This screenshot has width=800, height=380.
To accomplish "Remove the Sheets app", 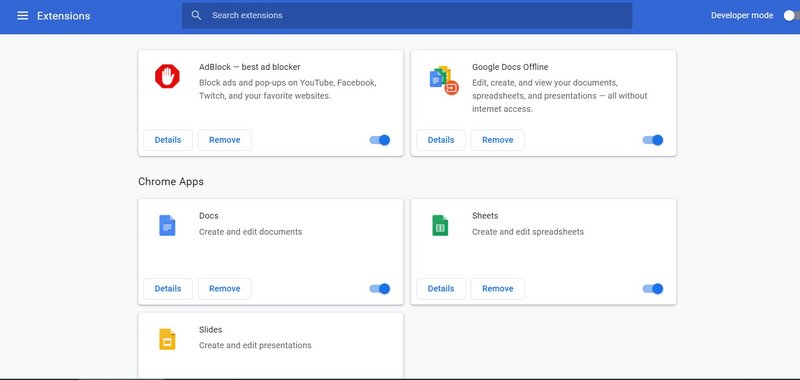I will pyautogui.click(x=497, y=289).
